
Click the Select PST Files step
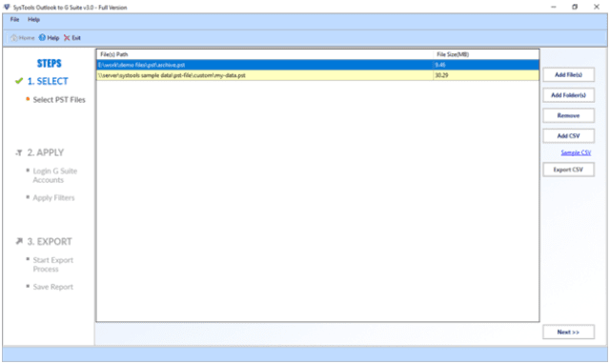[59, 100]
